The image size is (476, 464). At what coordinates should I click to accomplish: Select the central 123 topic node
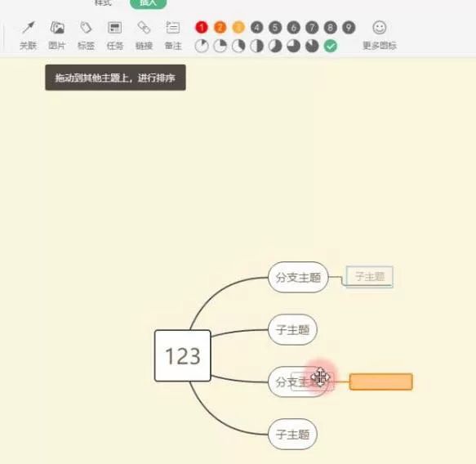click(182, 355)
